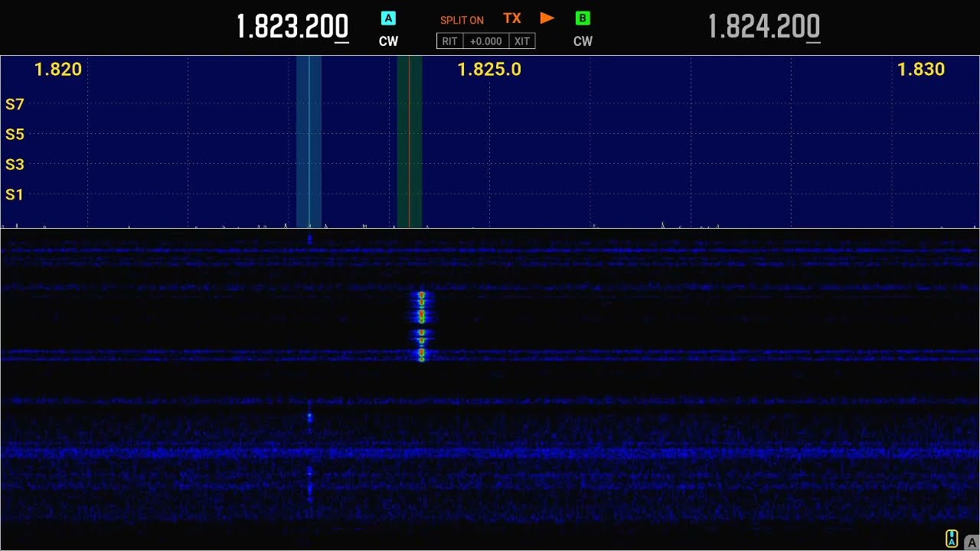
Task: Click the orange TX direction arrow
Action: (547, 18)
